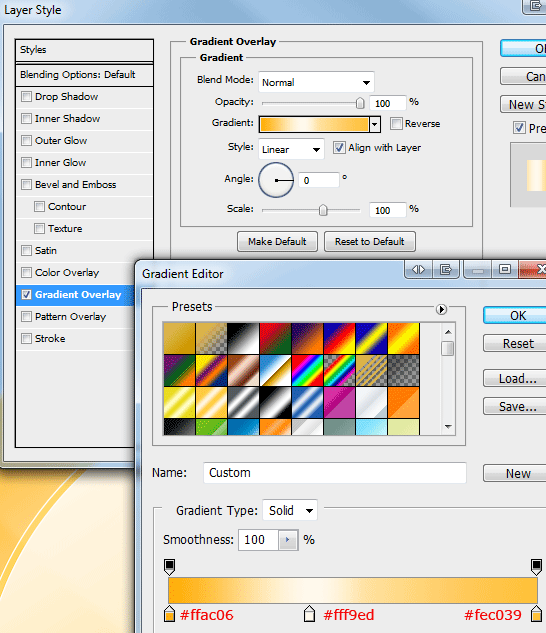
Task: Select the solid orange preset in the third row
Action: 403,402
